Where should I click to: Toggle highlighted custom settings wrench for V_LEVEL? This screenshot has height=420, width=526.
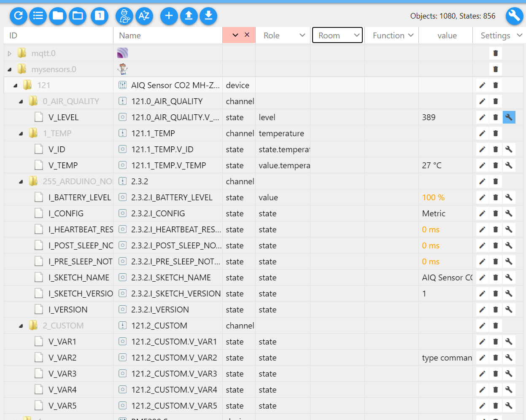click(509, 117)
